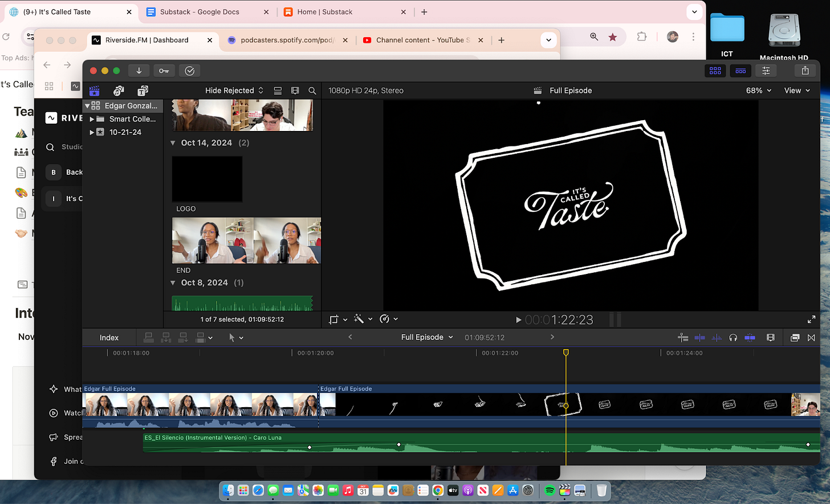Viewport: 830px width, 504px height.
Task: Click the timeline playhead marker
Action: tap(566, 353)
